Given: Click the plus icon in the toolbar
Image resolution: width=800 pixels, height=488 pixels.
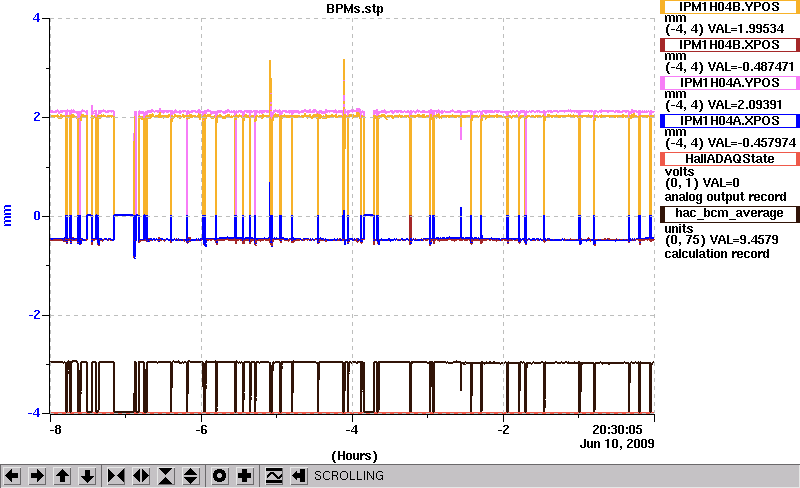Looking at the screenshot, I should [244, 476].
